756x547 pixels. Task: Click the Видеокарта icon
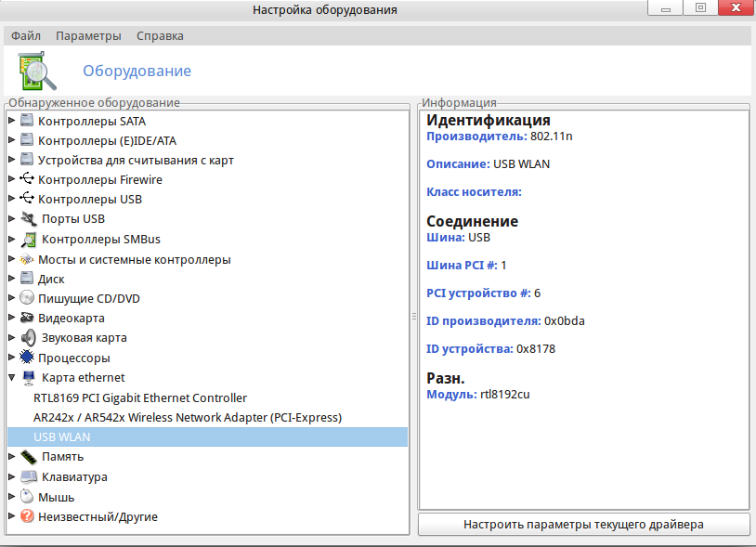tap(27, 318)
